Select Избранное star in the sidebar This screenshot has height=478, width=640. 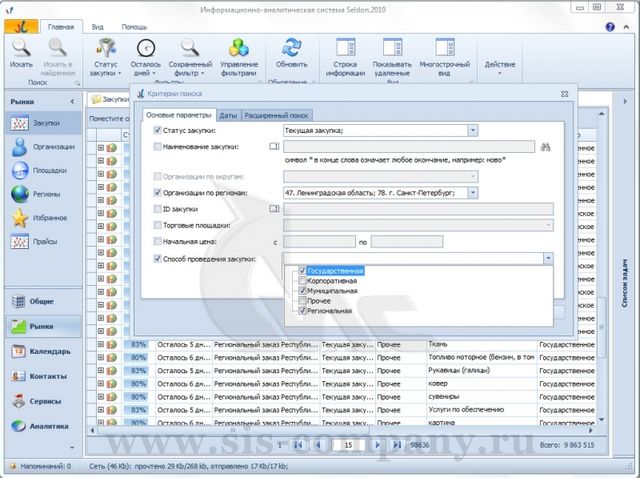pos(20,217)
